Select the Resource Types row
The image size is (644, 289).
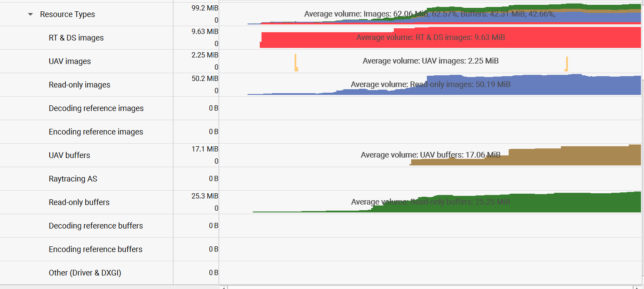(87, 14)
